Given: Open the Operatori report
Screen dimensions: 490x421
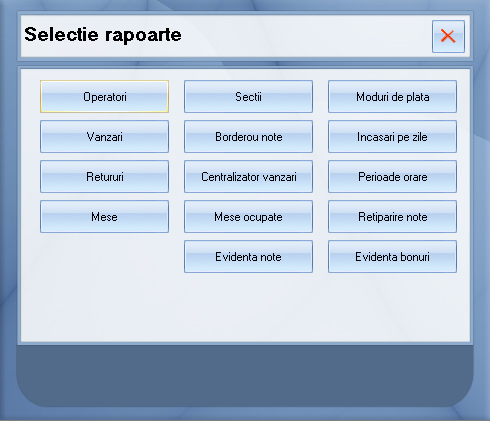Looking at the screenshot, I should coord(104,97).
